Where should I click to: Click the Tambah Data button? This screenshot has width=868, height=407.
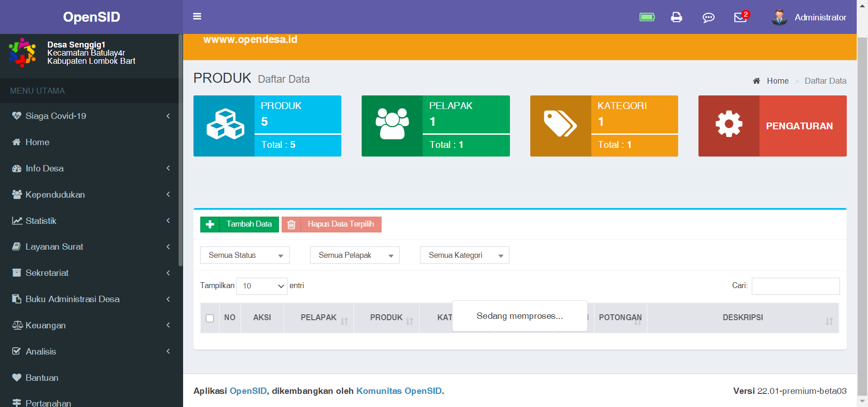tap(240, 224)
